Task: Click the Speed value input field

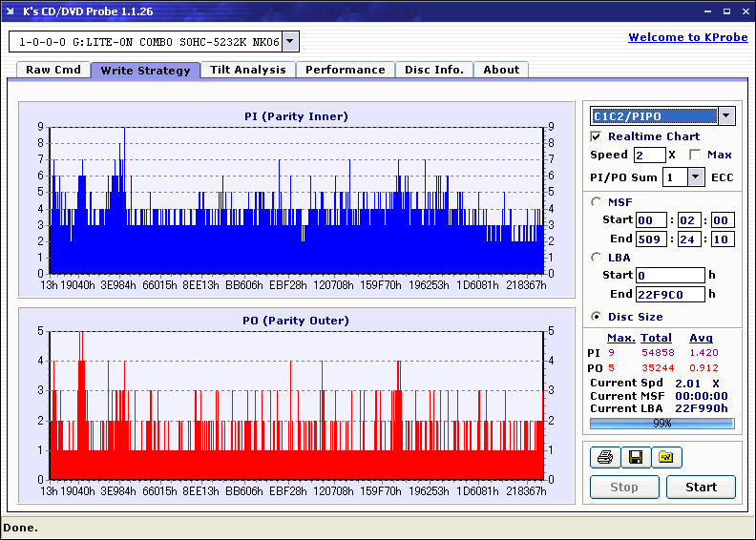Action: [x=649, y=155]
